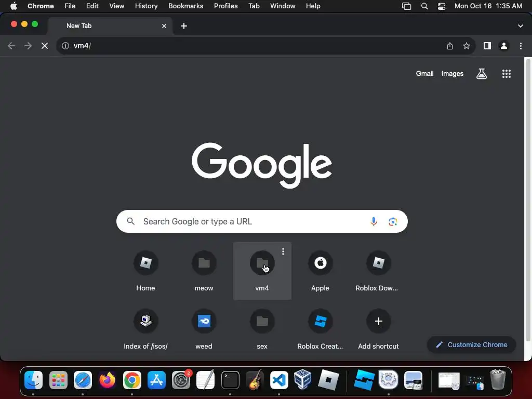Open Finder from the Dock
Image resolution: width=532 pixels, height=399 pixels.
coord(34,380)
